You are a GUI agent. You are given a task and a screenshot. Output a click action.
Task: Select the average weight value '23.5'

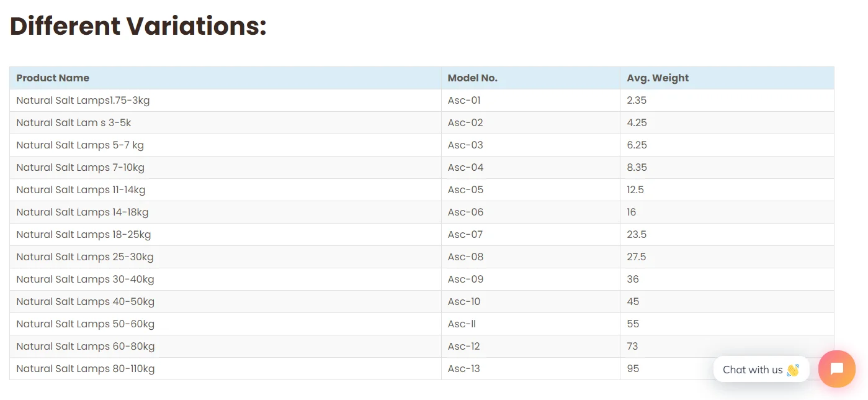tap(637, 235)
